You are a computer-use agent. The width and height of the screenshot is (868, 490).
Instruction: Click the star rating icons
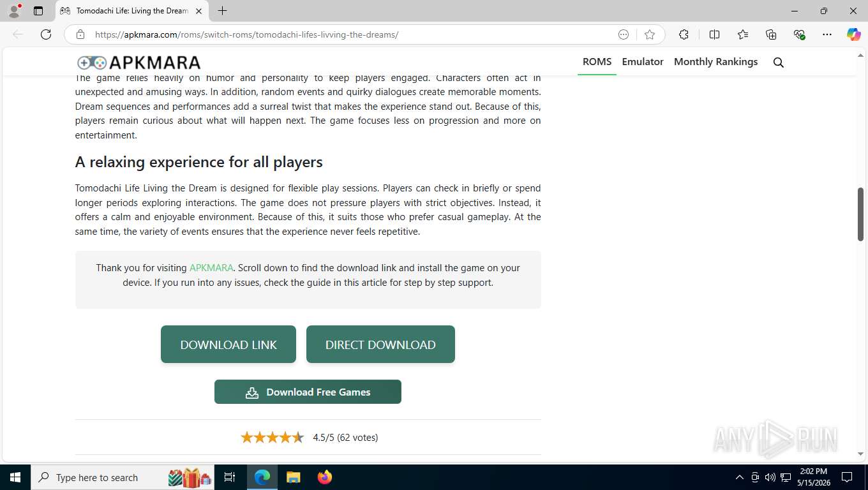pyautogui.click(x=272, y=438)
